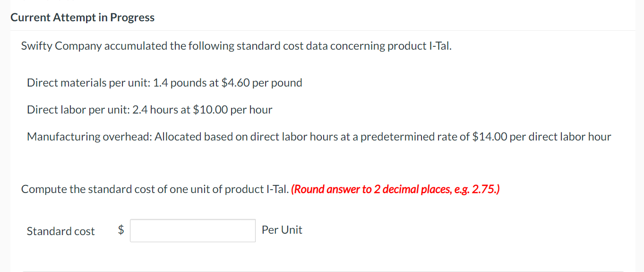644x272 pixels.
Task: Click the Swifty Company introduction sentence
Action: point(236,46)
